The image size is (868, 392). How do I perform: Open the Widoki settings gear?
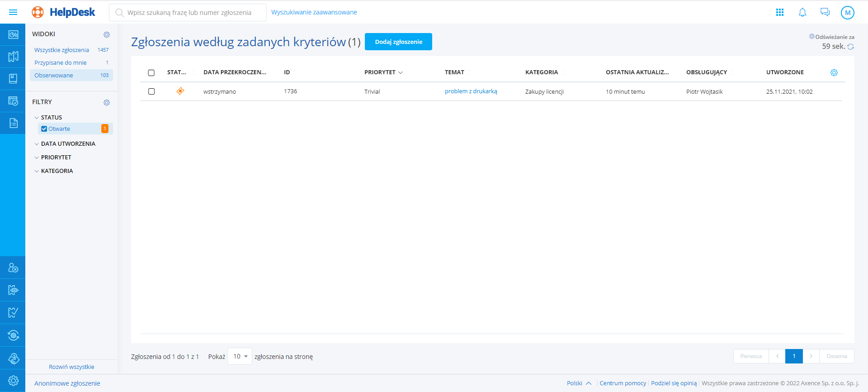(107, 34)
